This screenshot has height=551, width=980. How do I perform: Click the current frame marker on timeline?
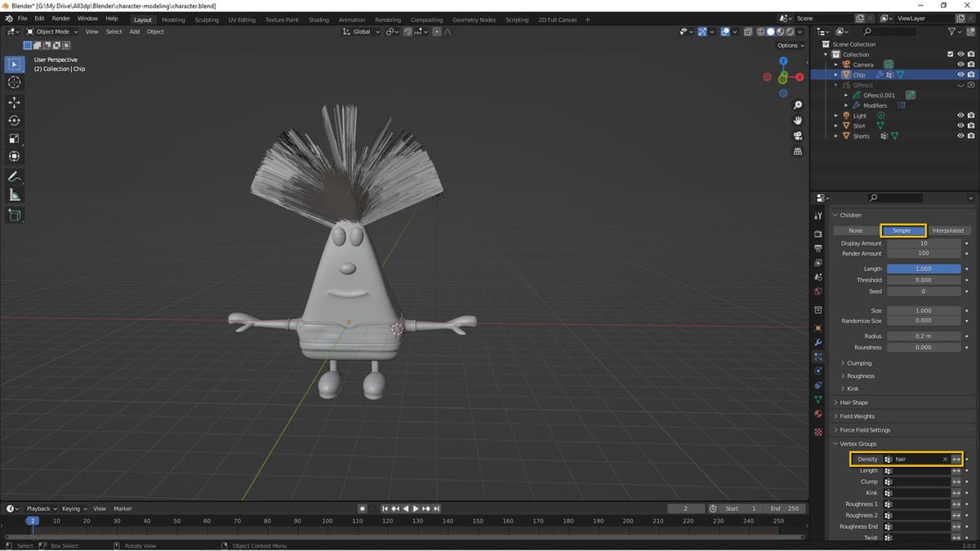pyautogui.click(x=32, y=520)
